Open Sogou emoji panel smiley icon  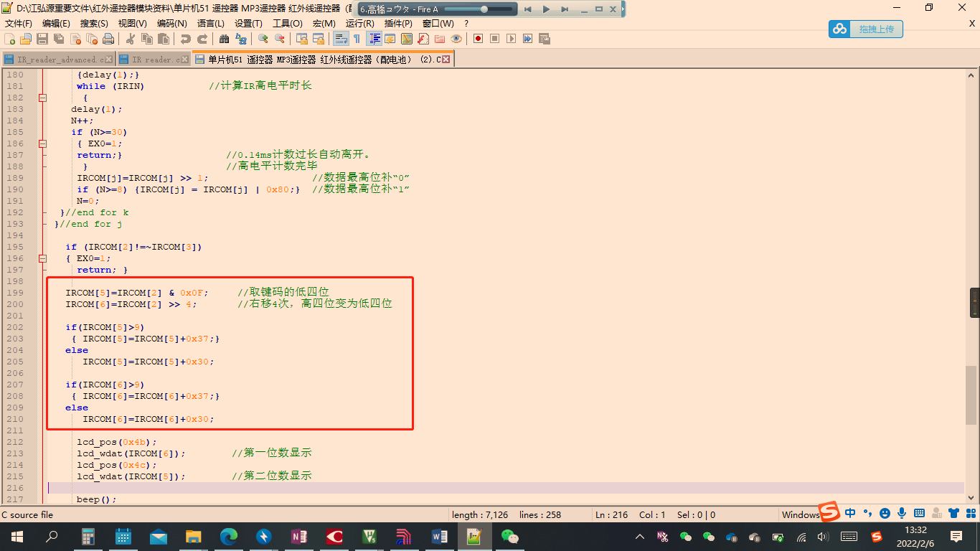click(x=885, y=513)
